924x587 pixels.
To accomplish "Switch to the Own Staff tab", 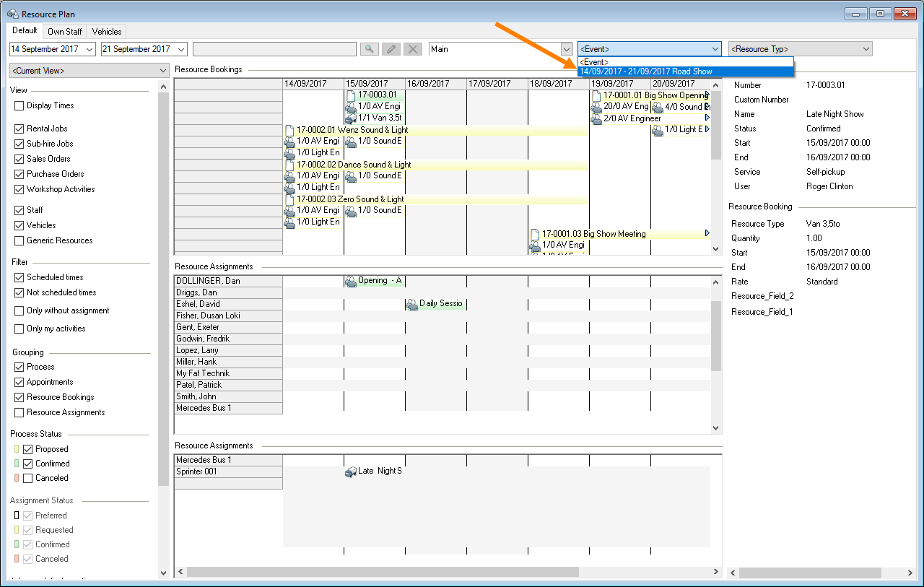I will (65, 32).
